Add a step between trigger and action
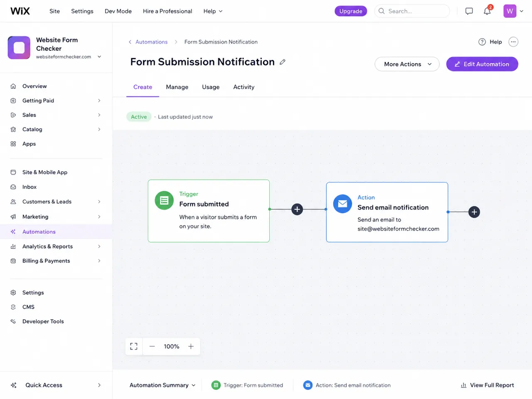The image size is (532, 399). pos(297,209)
